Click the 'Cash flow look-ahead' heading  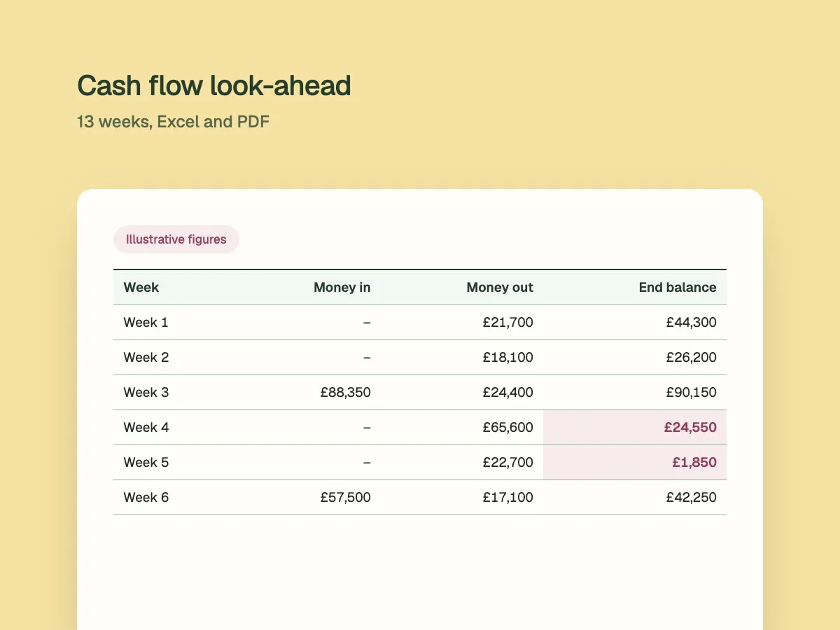point(214,85)
